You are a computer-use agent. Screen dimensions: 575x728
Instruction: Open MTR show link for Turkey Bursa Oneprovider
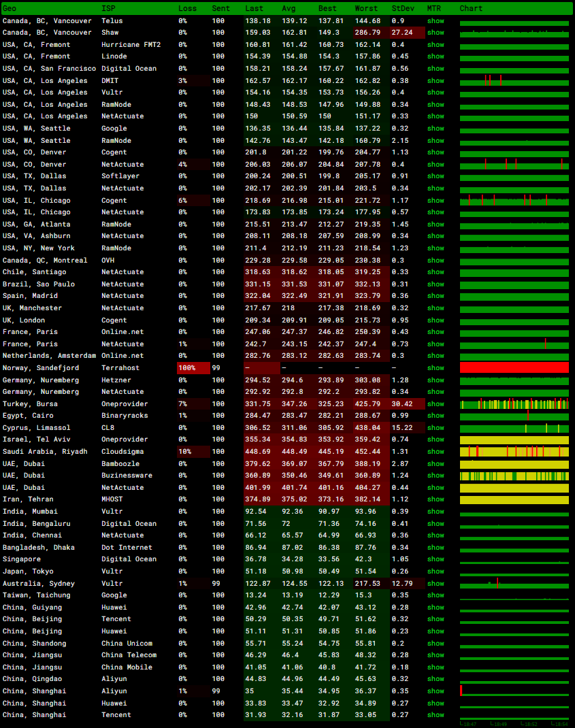pyautogui.click(x=436, y=404)
